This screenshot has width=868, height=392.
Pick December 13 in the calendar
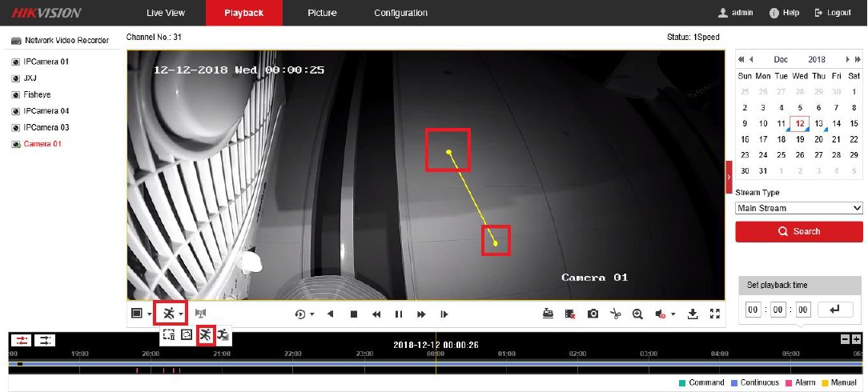click(x=818, y=123)
